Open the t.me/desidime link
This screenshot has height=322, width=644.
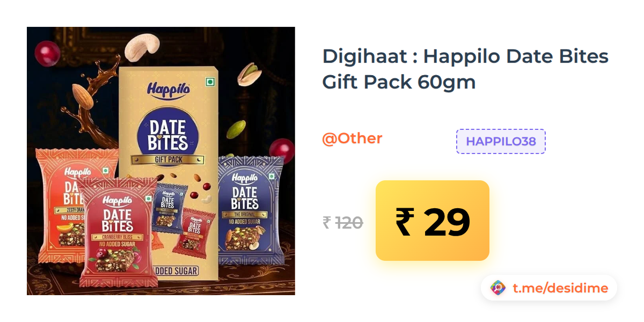560,288
